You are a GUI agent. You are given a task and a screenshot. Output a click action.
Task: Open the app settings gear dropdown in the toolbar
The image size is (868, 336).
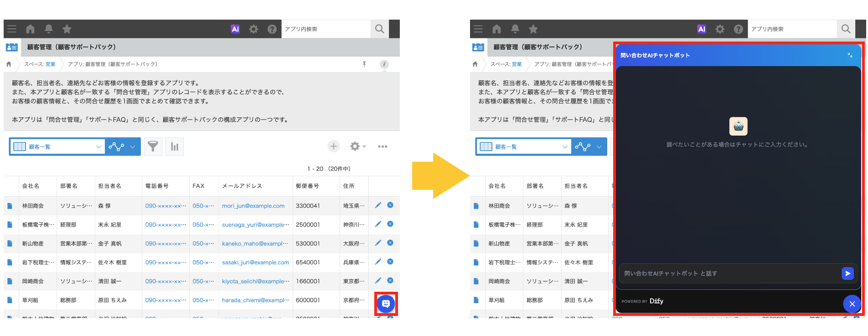pos(357,146)
